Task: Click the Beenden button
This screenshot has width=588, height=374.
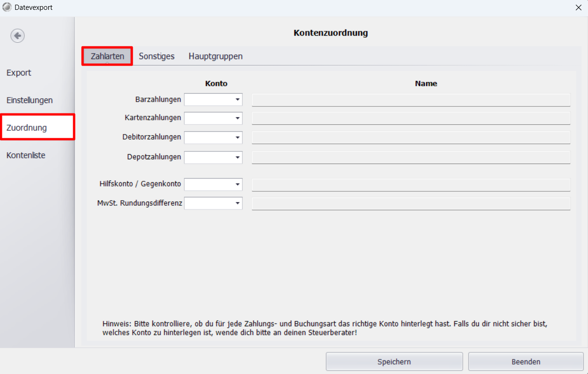Action: pos(526,362)
